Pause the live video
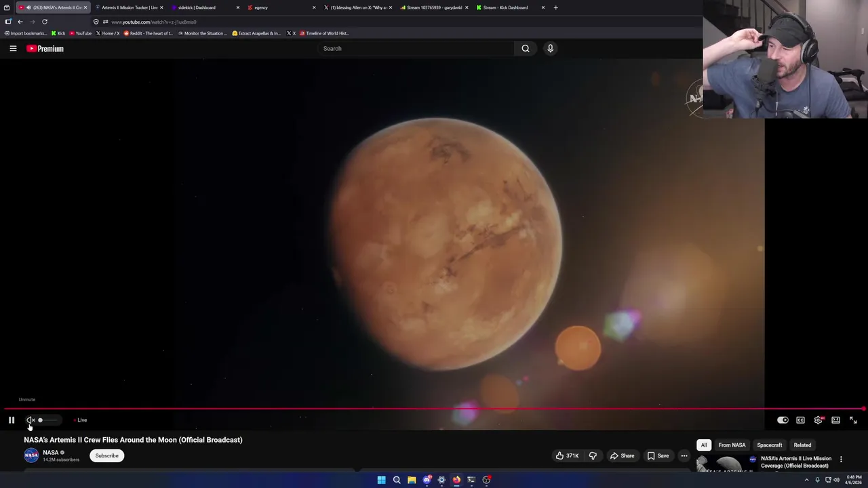This screenshot has width=868, height=488. click(12, 420)
